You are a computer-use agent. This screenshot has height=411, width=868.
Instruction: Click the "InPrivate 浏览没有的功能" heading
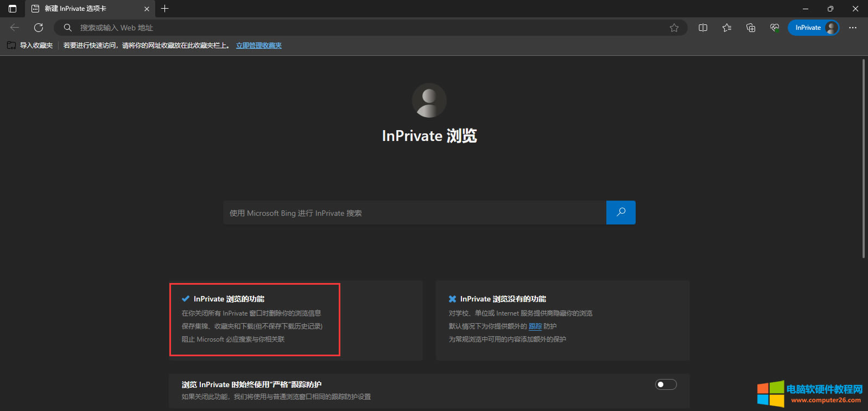point(503,299)
